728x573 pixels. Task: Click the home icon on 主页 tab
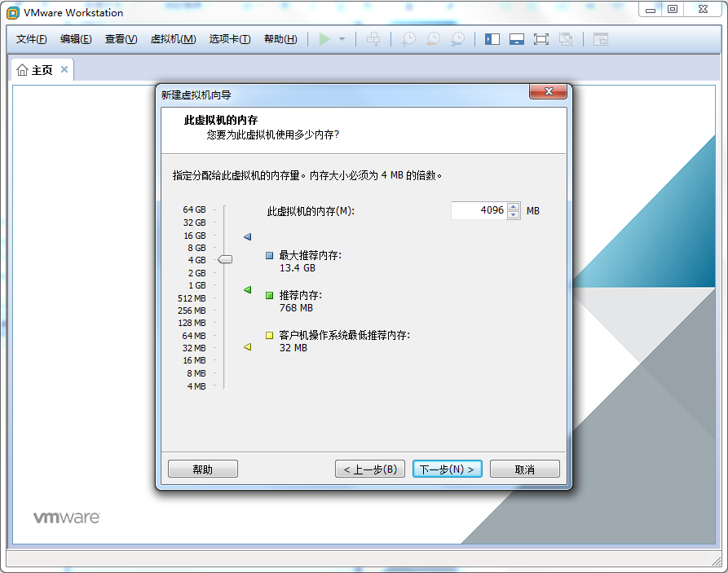[22, 70]
